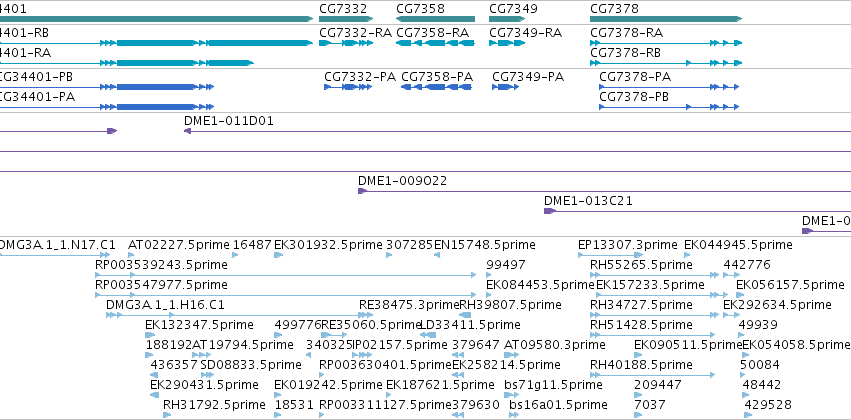Open the CG7332-PA feature label
Screen dimensions: 851x420
click(360, 77)
